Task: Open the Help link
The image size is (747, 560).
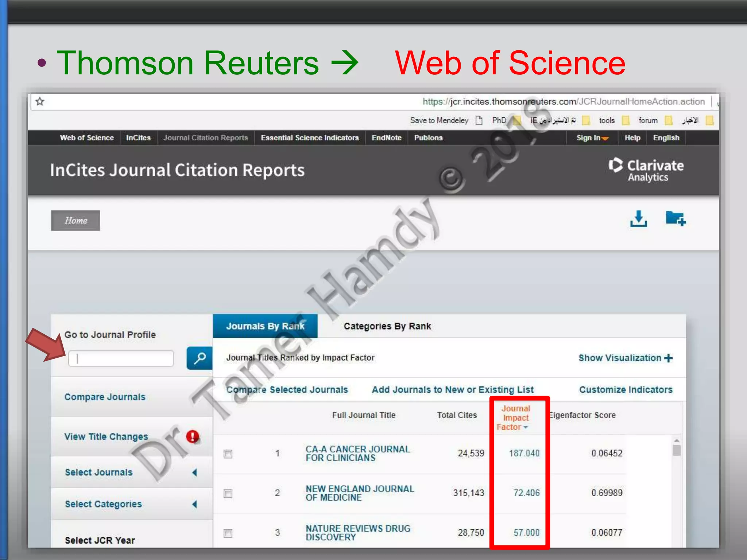Action: click(x=632, y=138)
